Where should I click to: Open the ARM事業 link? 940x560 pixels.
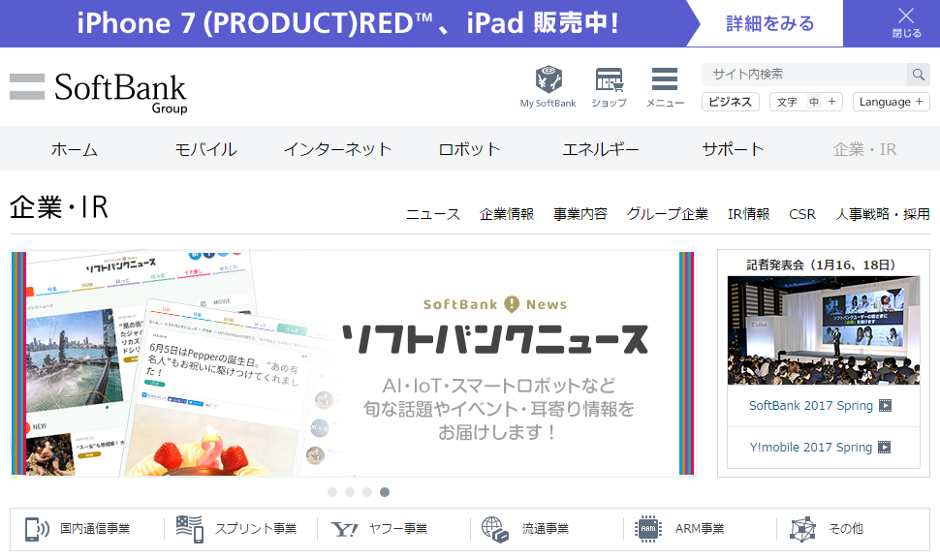click(700, 529)
